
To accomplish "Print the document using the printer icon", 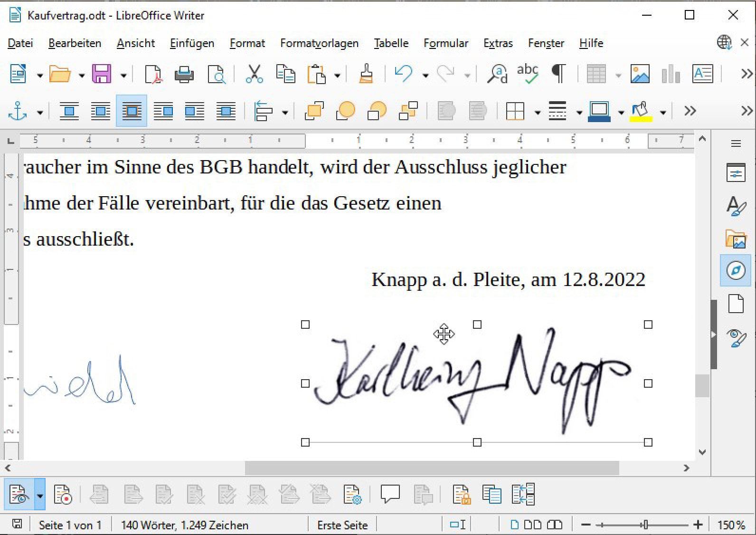I will [184, 74].
